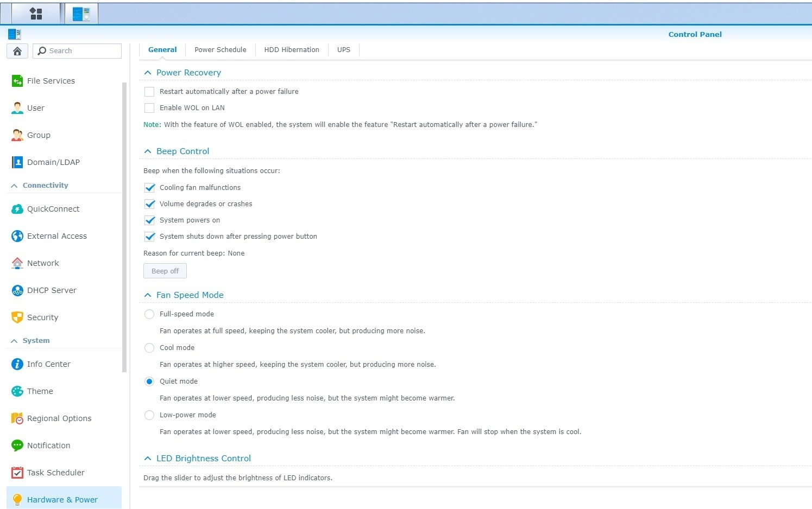The image size is (812, 509).
Task: Open Task Scheduler calendar icon
Action: [x=17, y=473]
